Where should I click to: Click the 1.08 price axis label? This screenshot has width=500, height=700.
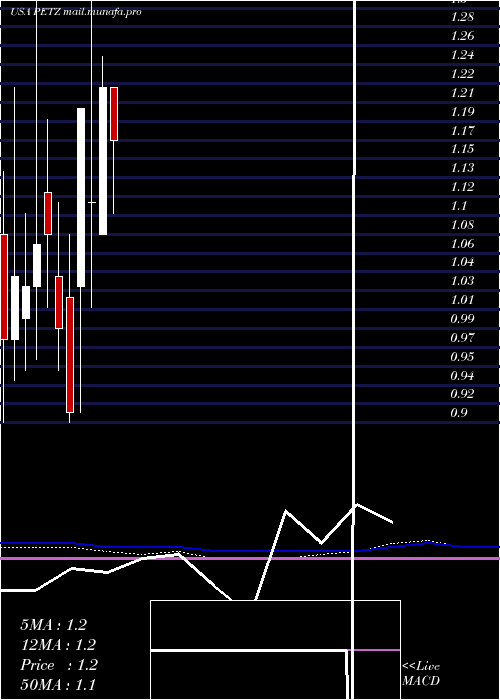(462, 225)
